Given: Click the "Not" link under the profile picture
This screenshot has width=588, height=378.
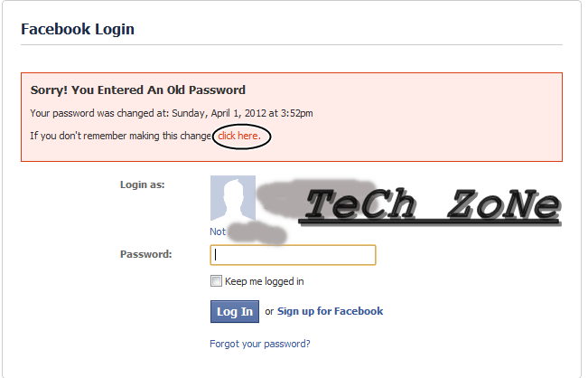Looking at the screenshot, I should (x=218, y=232).
